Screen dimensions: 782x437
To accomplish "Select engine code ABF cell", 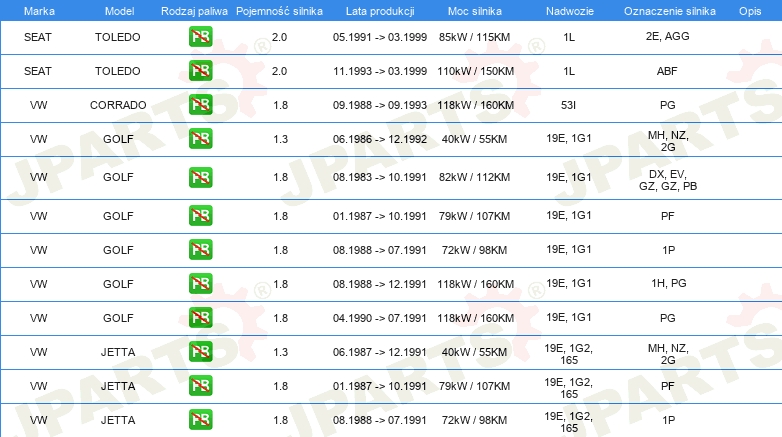I will (x=667, y=71).
